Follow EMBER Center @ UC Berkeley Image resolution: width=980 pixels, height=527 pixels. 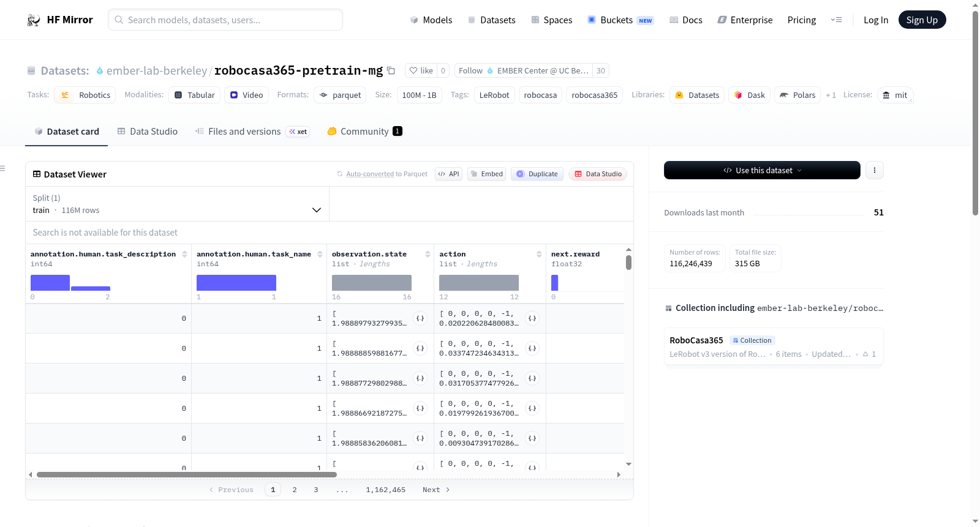click(523, 70)
